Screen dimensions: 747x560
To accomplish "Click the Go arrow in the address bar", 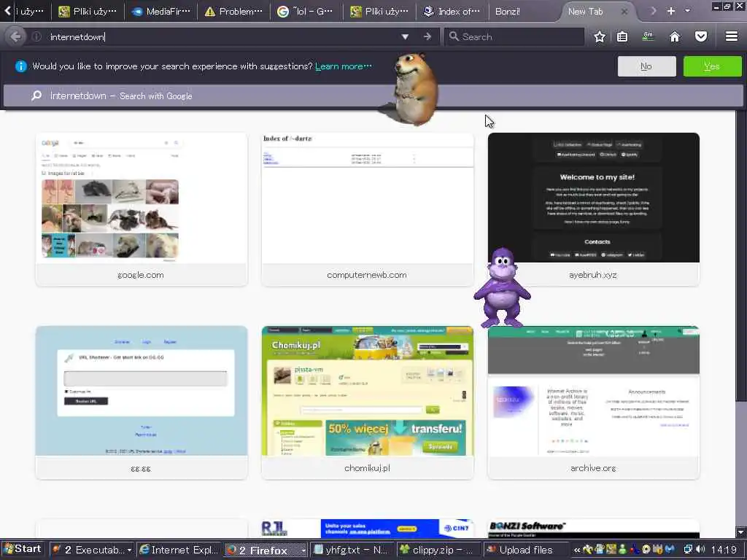I will pos(427,36).
